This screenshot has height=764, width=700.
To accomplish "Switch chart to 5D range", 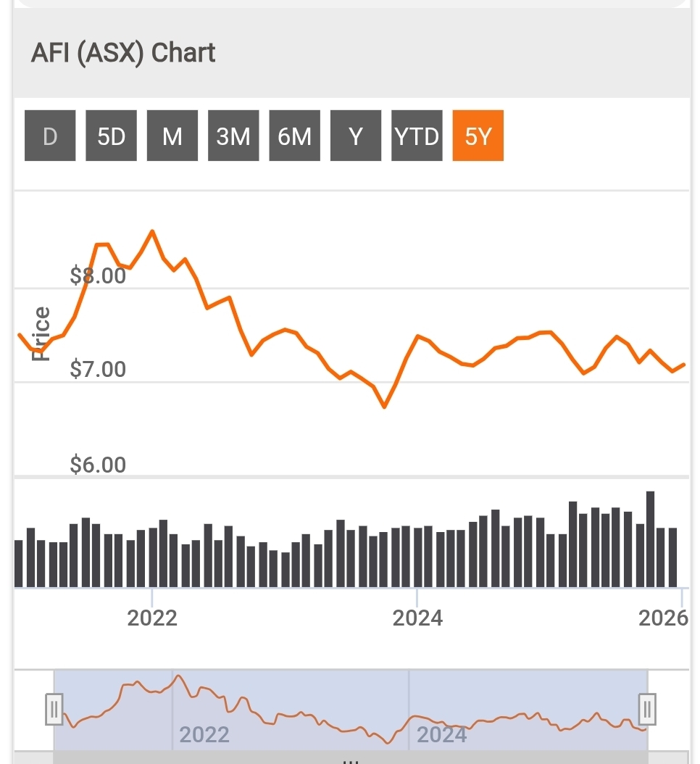I will coord(111,136).
